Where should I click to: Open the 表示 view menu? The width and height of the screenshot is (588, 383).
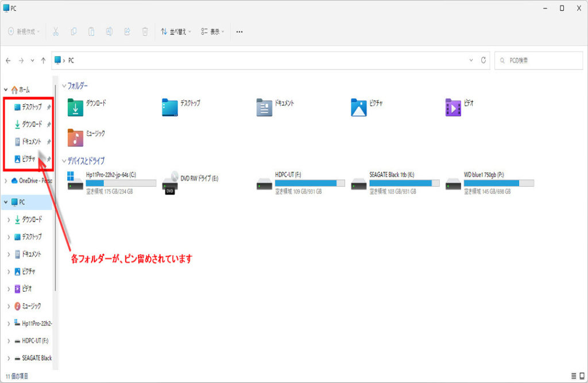[212, 32]
